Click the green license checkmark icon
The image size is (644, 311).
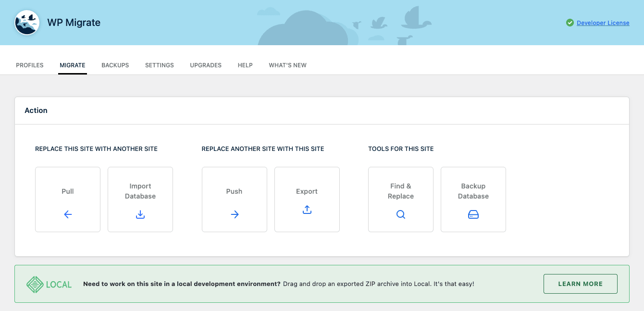coord(570,23)
